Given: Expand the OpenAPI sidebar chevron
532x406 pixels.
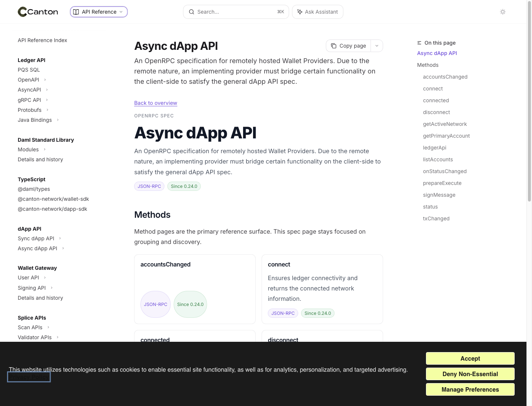Looking at the screenshot, I should [45, 80].
